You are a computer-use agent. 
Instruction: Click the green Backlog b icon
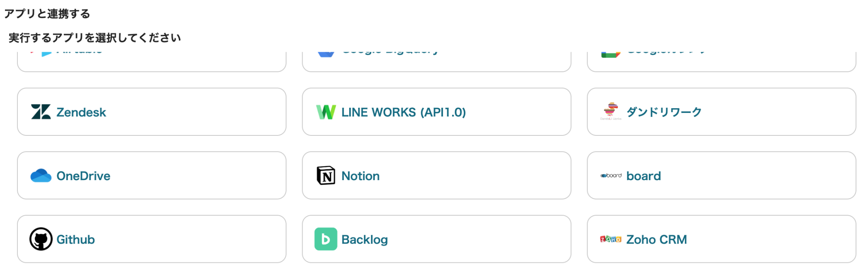[x=326, y=239]
